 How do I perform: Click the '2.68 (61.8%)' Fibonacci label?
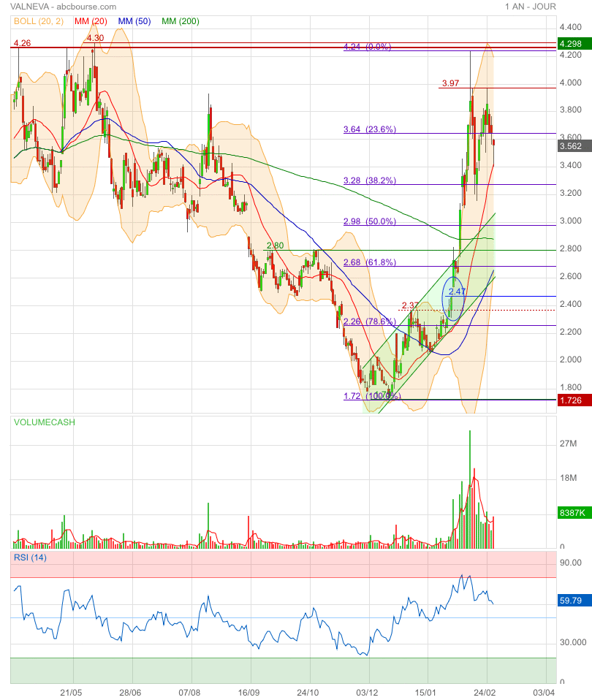pos(370,262)
